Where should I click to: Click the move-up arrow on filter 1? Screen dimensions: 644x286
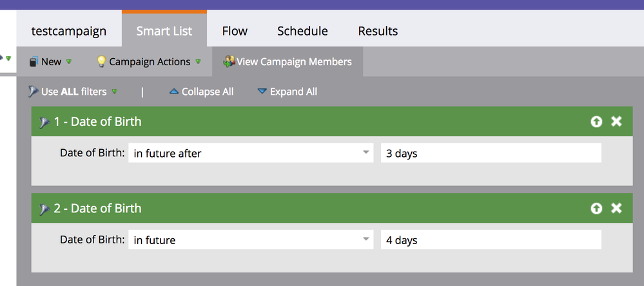[x=596, y=121]
